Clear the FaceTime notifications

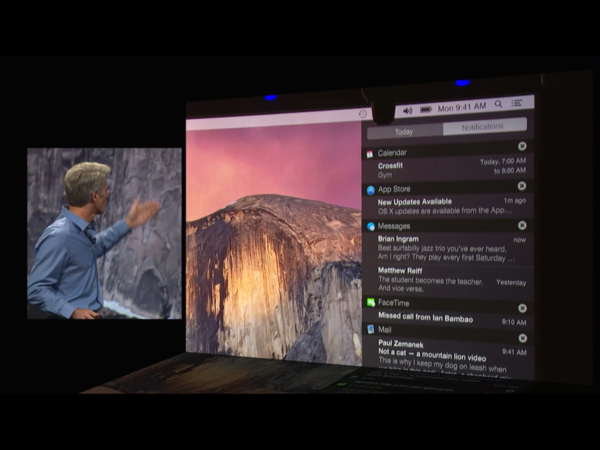[x=522, y=308]
